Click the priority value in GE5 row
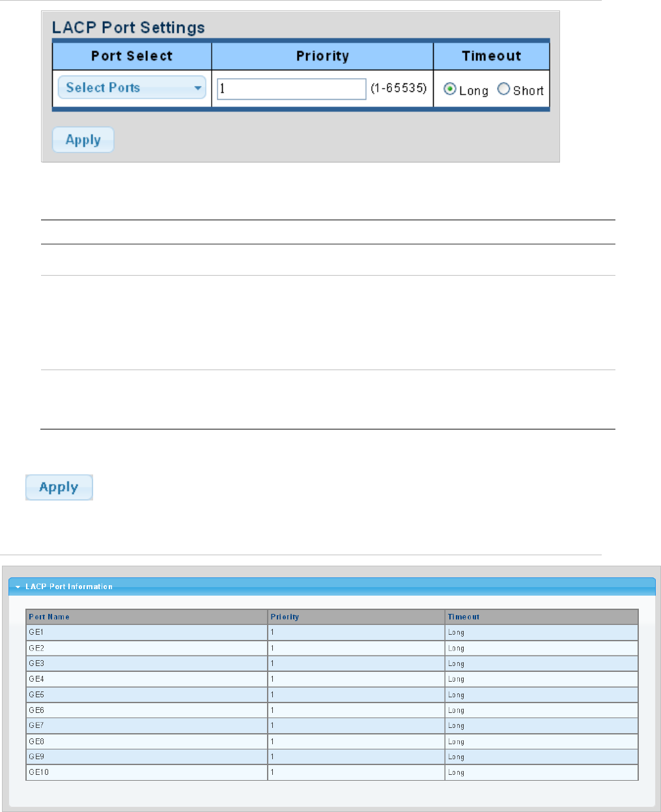The width and height of the screenshot is (661, 812). [273, 695]
